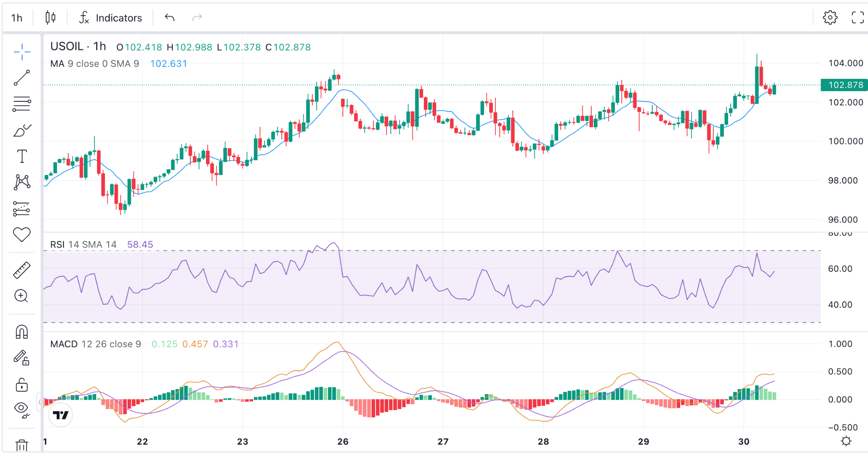Viewport: 868px width, 454px height.
Task: Click the MACD value 0.457
Action: coord(195,344)
